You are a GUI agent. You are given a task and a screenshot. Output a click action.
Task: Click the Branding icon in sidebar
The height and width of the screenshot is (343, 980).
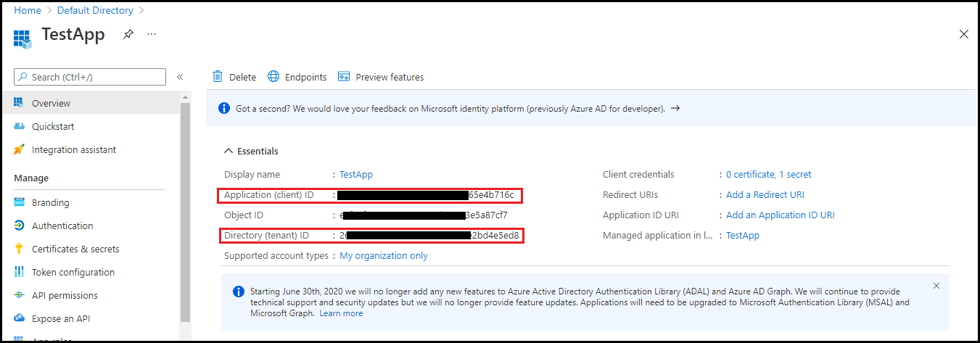pos(19,202)
